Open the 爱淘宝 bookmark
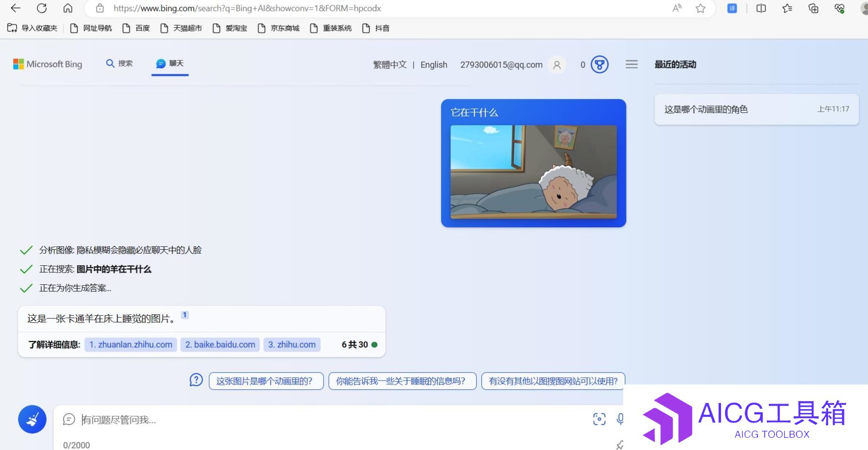This screenshot has height=450, width=868. point(230,28)
